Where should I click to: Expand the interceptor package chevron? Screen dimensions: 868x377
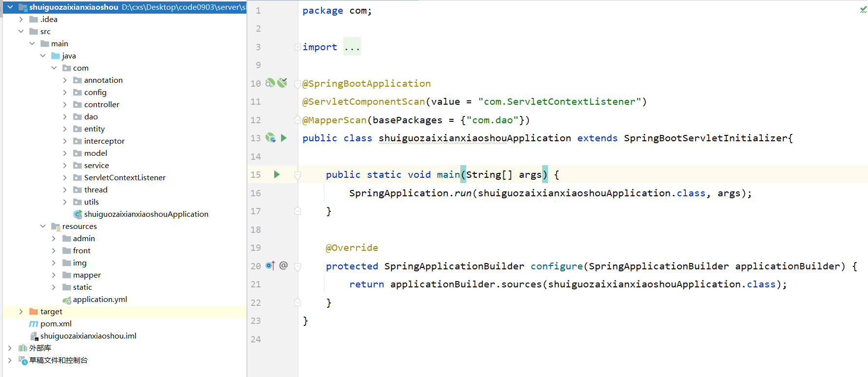tap(65, 141)
